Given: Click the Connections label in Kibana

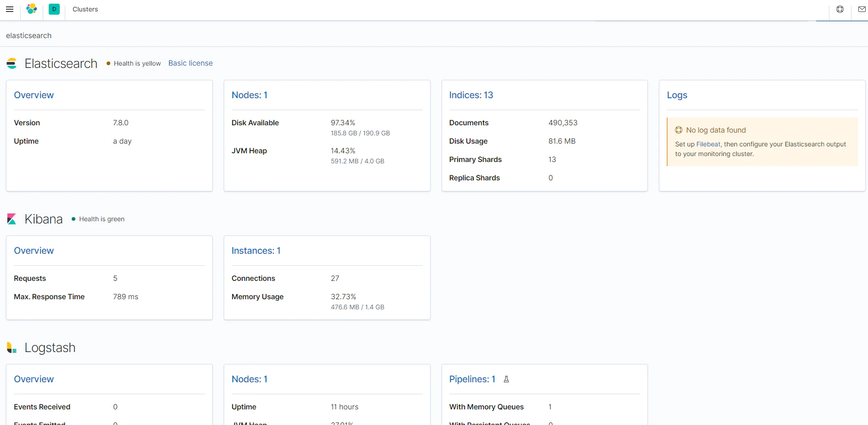Looking at the screenshot, I should click(253, 278).
